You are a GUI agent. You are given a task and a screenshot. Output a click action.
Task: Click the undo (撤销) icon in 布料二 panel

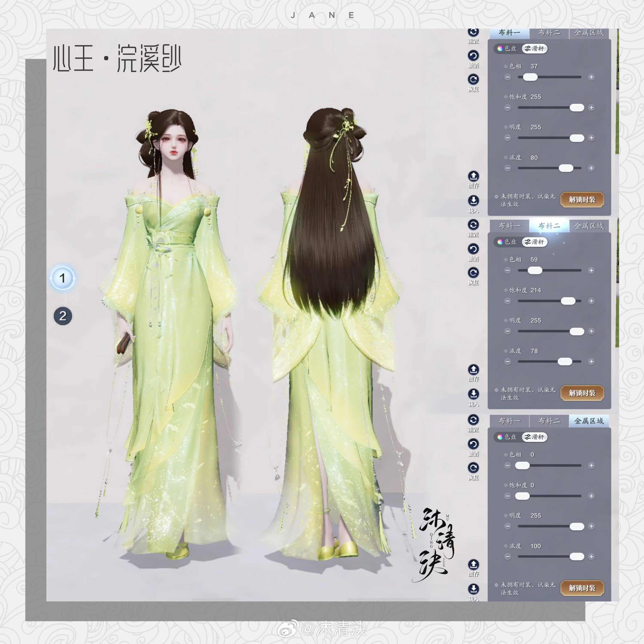(x=473, y=249)
